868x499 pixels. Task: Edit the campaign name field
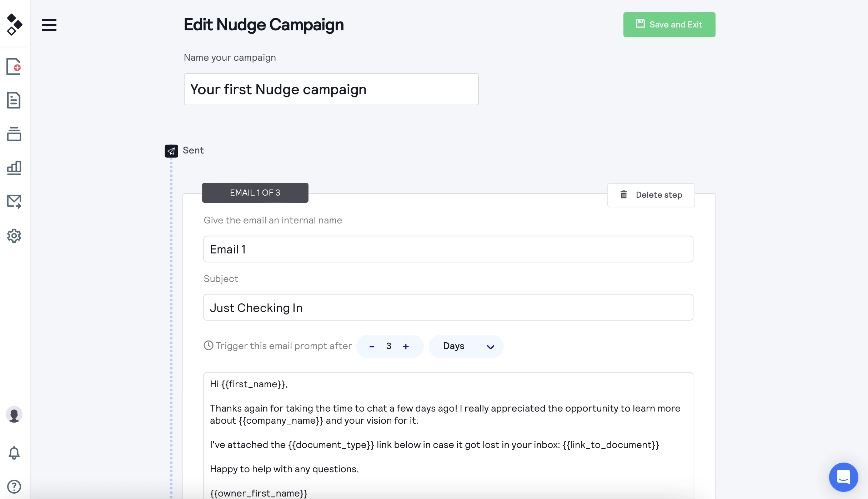(331, 89)
